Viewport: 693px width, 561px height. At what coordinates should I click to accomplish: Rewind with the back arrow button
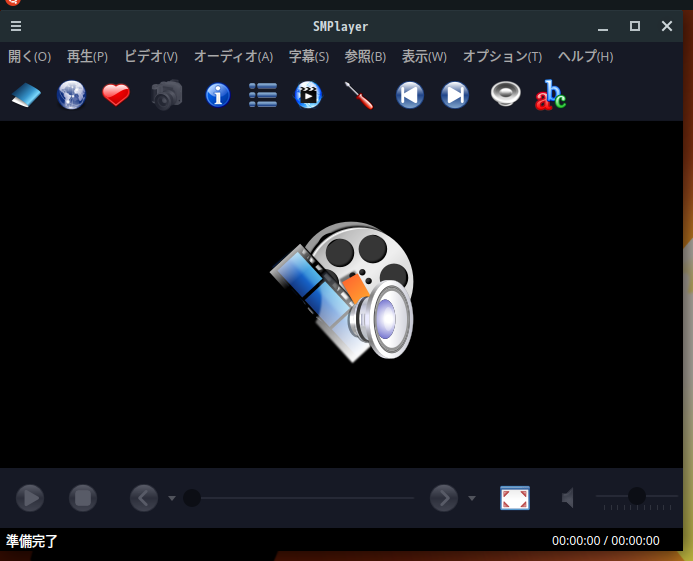click(144, 498)
